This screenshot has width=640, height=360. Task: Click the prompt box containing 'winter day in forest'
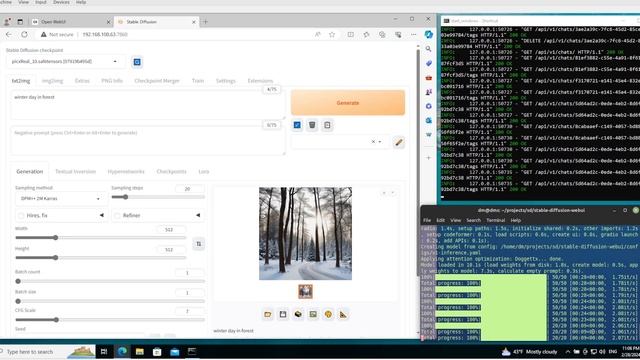click(x=147, y=105)
